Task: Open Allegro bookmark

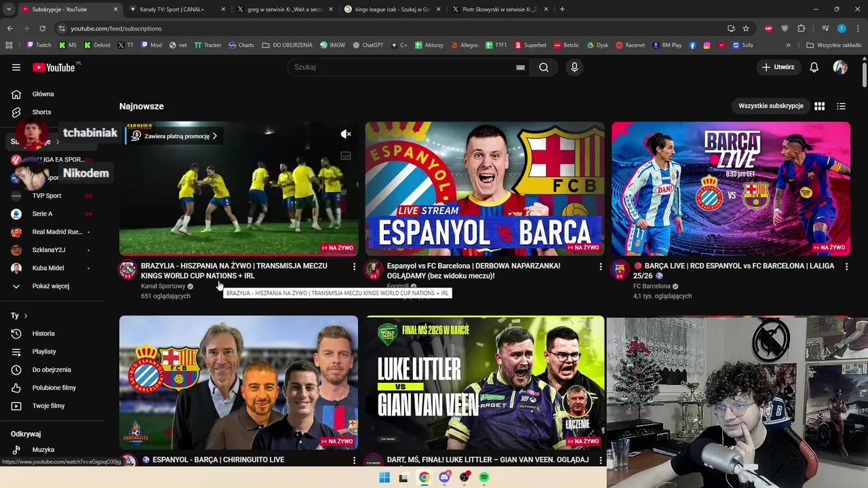Action: click(464, 45)
